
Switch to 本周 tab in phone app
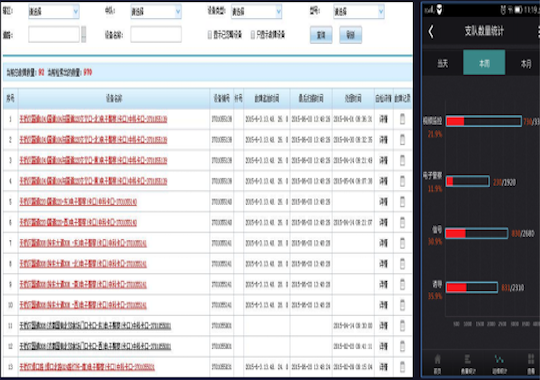click(x=484, y=63)
